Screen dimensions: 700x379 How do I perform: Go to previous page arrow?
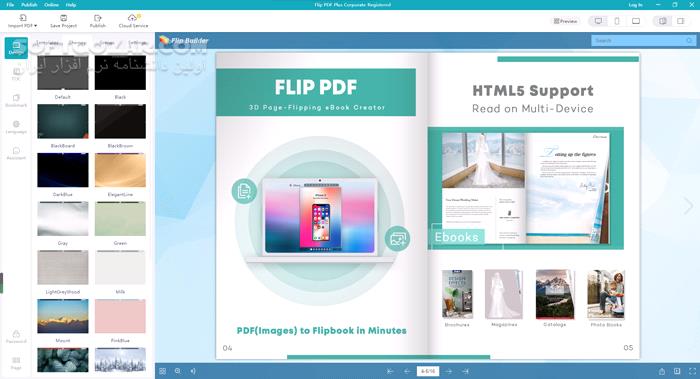[407, 371]
